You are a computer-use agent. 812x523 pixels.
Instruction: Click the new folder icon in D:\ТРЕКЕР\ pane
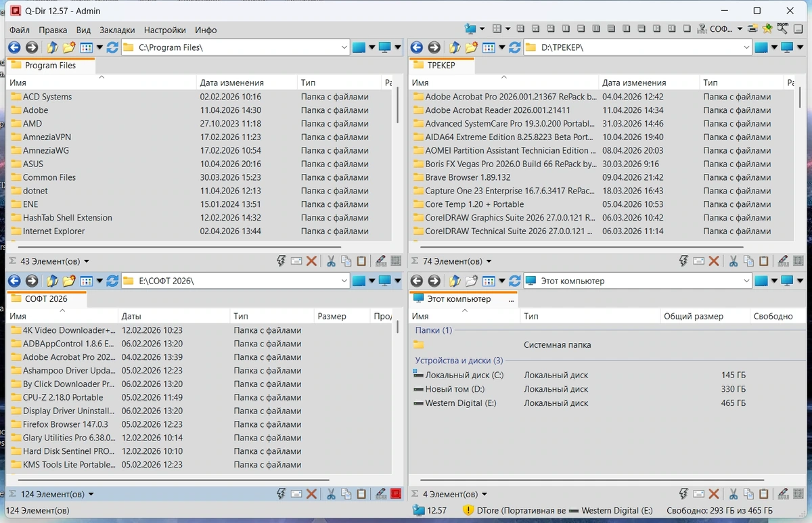[x=471, y=47]
